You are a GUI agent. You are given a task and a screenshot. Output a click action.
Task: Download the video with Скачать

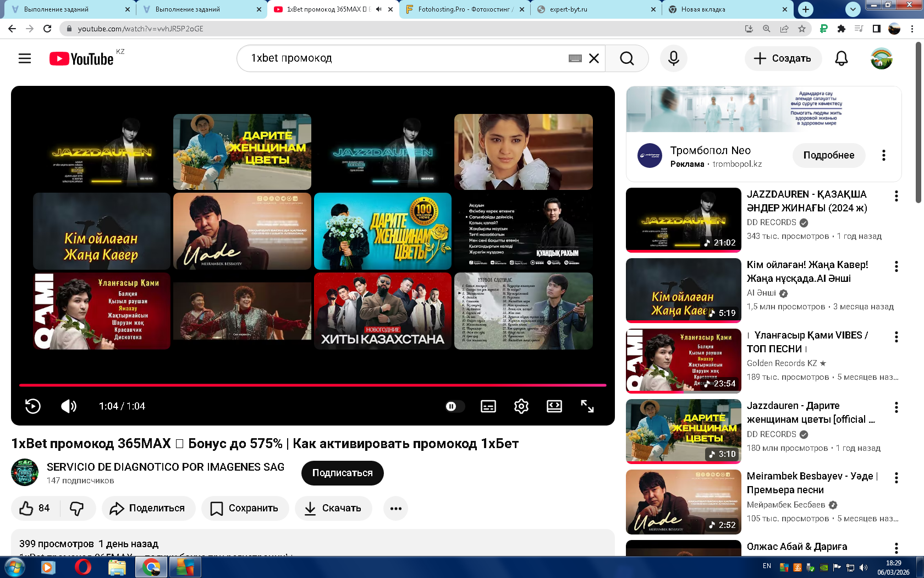pyautogui.click(x=333, y=508)
